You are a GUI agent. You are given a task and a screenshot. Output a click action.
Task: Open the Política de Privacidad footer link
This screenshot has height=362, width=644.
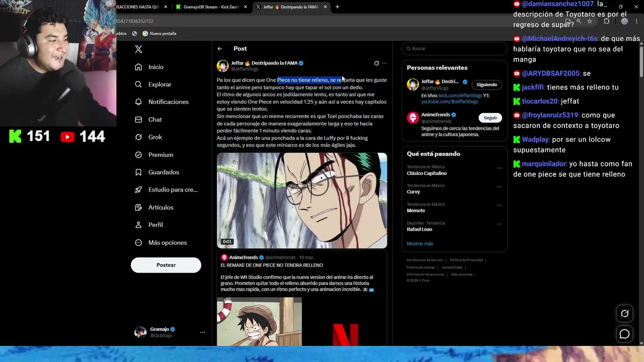pos(466,260)
